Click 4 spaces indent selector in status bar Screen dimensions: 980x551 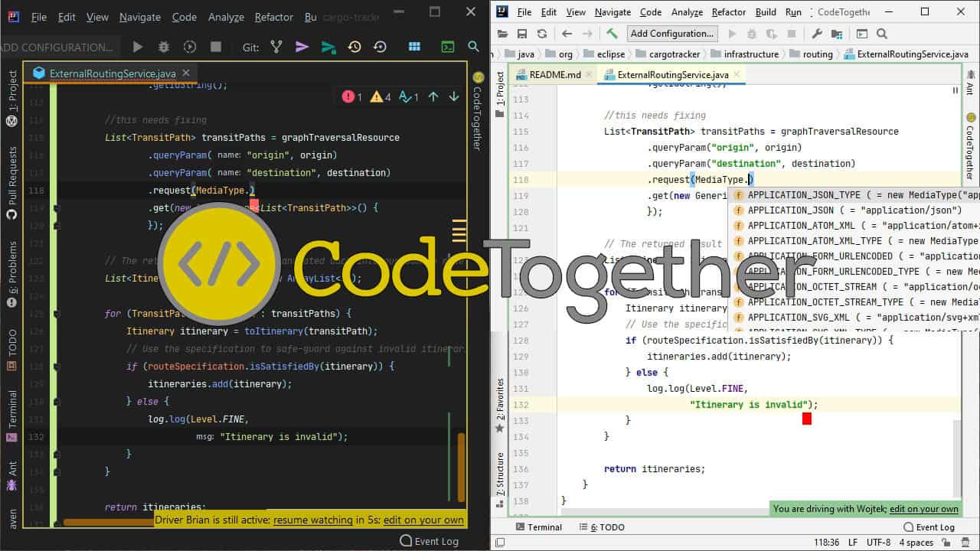(x=916, y=543)
